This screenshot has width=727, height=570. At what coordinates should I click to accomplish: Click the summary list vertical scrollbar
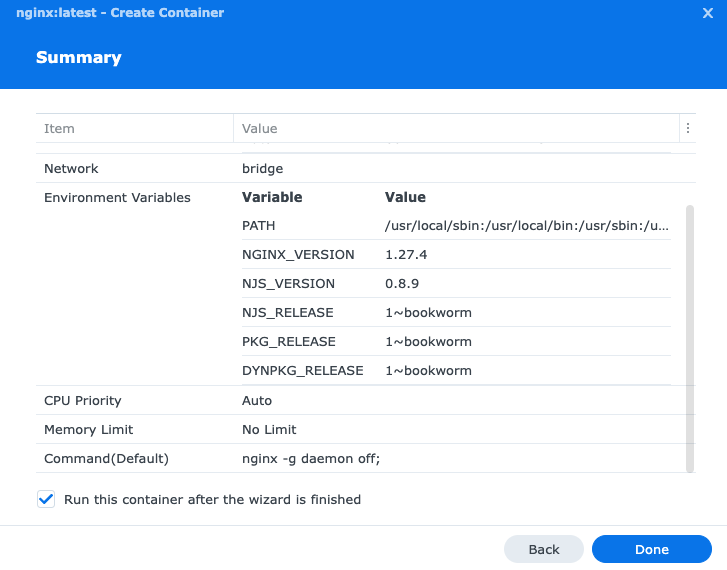click(690, 339)
